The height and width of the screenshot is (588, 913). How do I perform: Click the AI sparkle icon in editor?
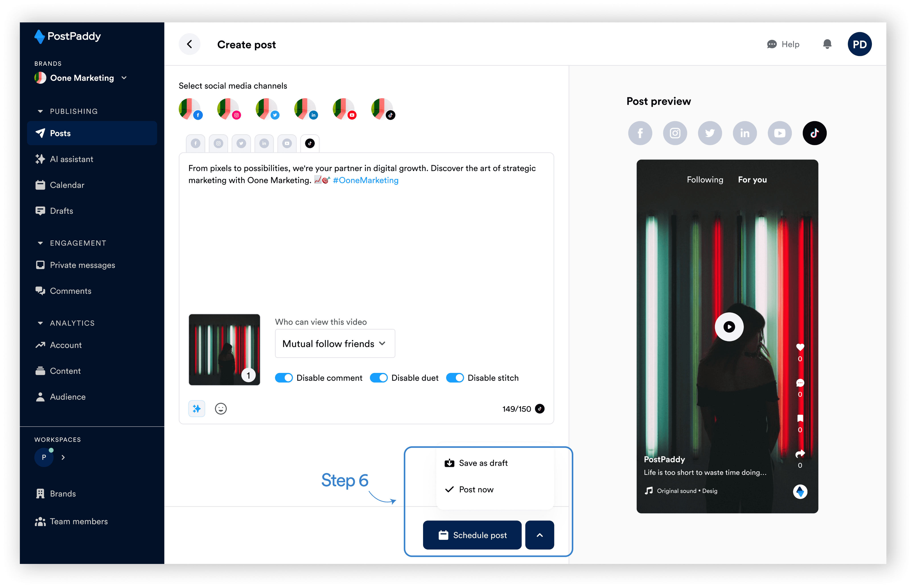pyautogui.click(x=197, y=409)
